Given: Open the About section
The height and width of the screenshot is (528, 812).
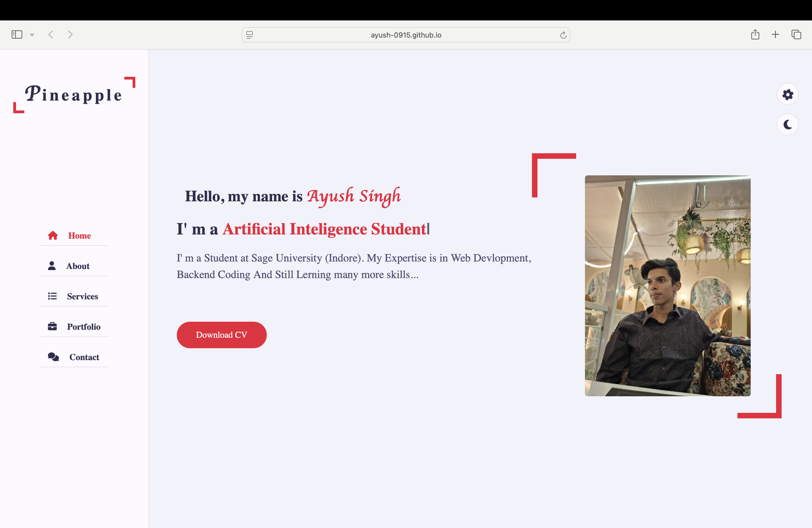Looking at the screenshot, I should [x=78, y=266].
